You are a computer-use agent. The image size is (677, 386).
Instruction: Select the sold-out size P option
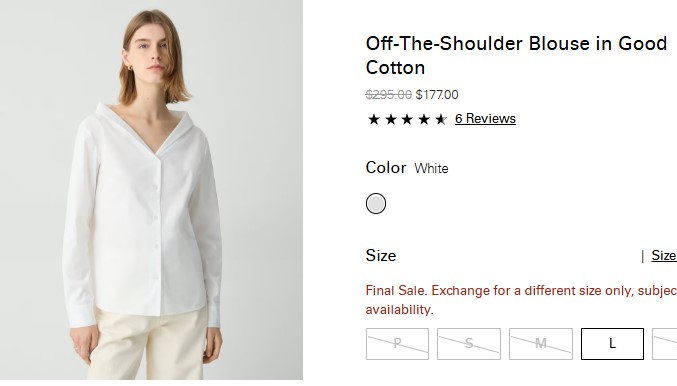(x=397, y=344)
